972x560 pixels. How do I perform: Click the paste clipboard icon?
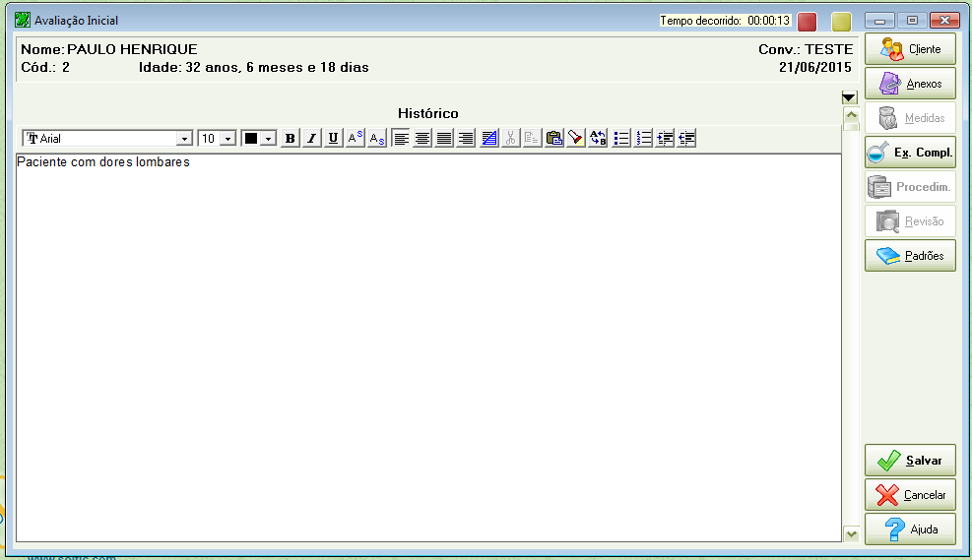[554, 139]
